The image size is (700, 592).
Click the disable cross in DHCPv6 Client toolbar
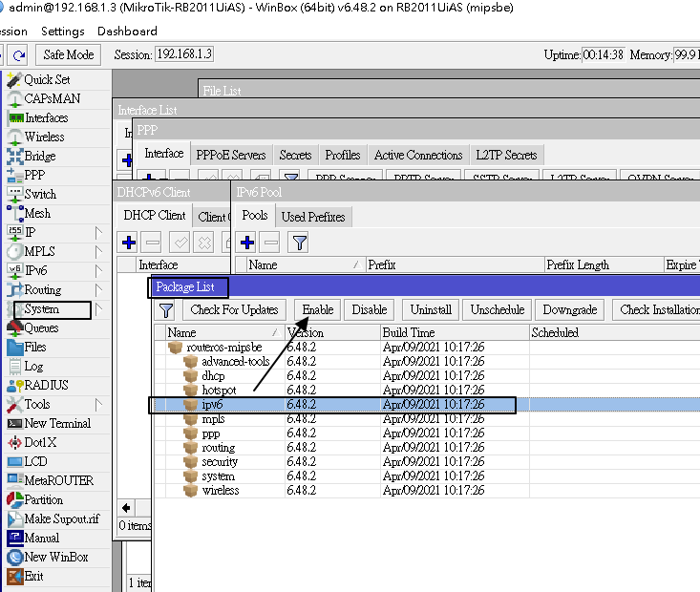click(204, 243)
